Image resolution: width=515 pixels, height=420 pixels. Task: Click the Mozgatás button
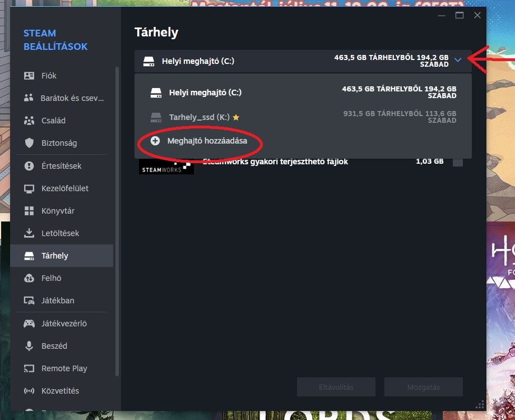423,387
